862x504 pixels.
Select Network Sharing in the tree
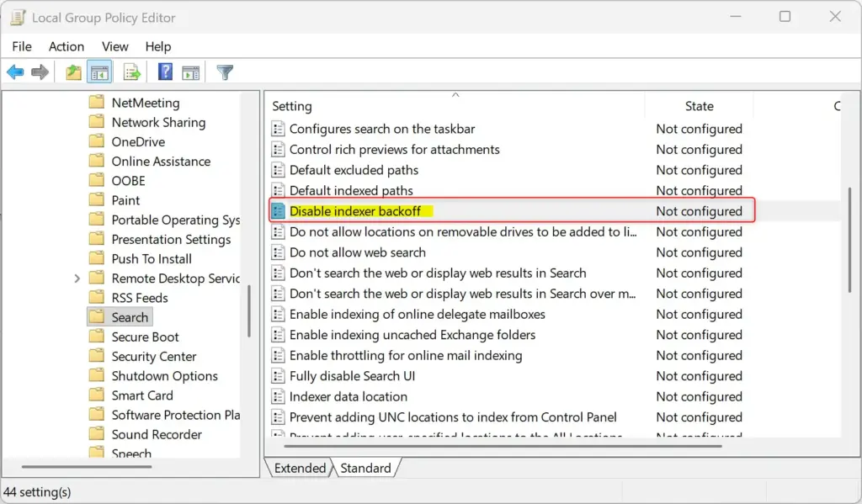point(158,123)
